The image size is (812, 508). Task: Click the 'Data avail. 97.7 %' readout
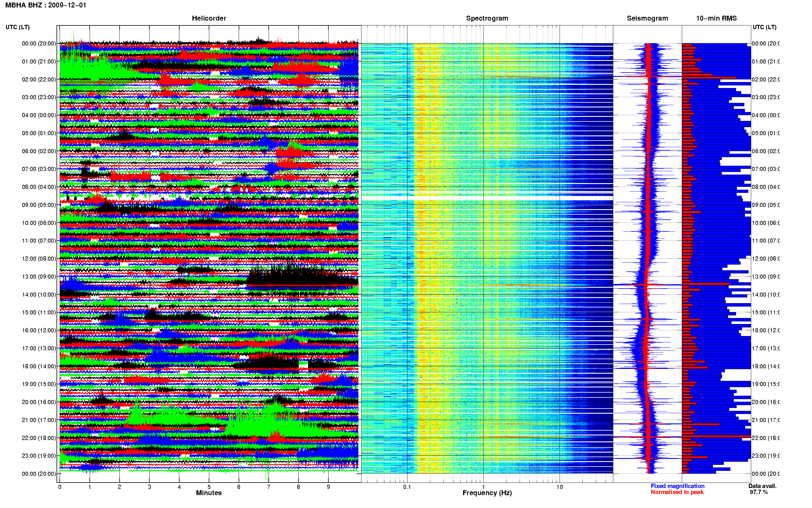coord(762,489)
